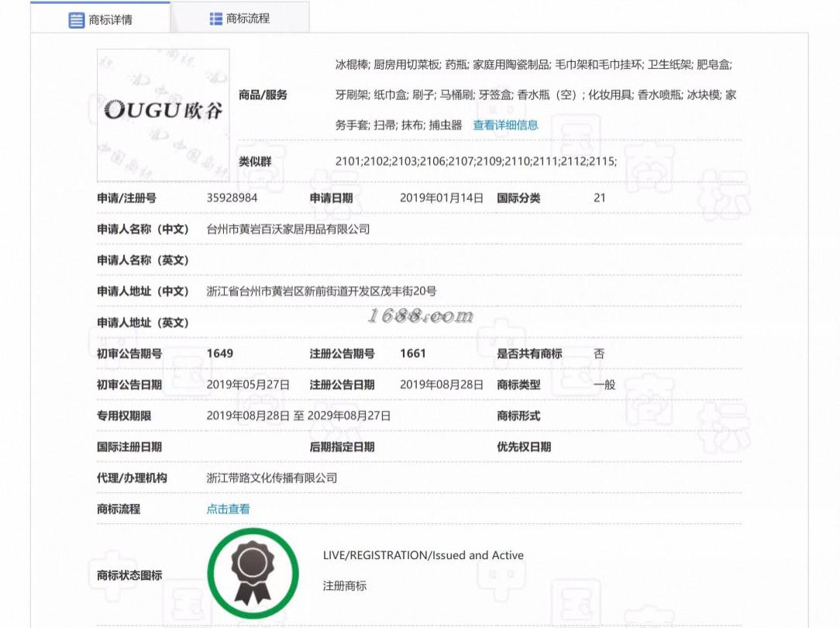Click the 优先权日期 label
840x628 pixels.
point(524,447)
